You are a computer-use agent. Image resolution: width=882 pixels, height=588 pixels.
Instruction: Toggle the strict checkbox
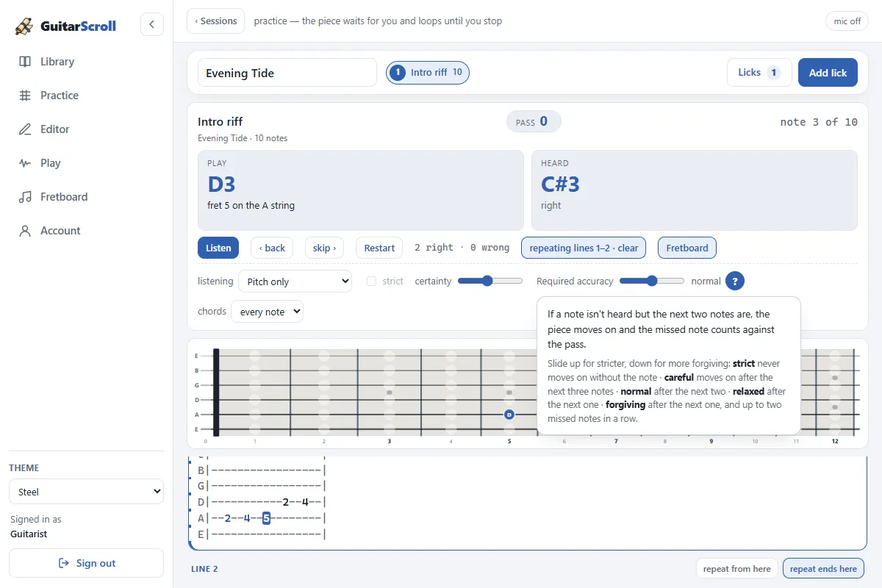pyautogui.click(x=371, y=282)
